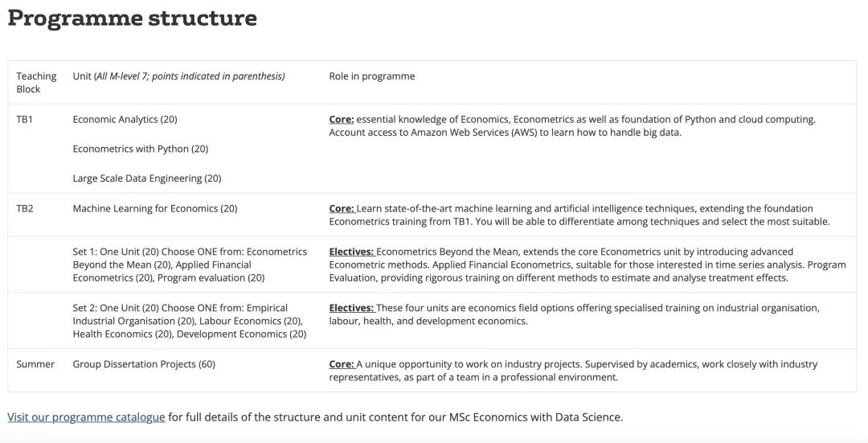Image resolution: width=868 pixels, height=443 pixels.
Task: Select the TB2 row label
Action: pyautogui.click(x=26, y=209)
